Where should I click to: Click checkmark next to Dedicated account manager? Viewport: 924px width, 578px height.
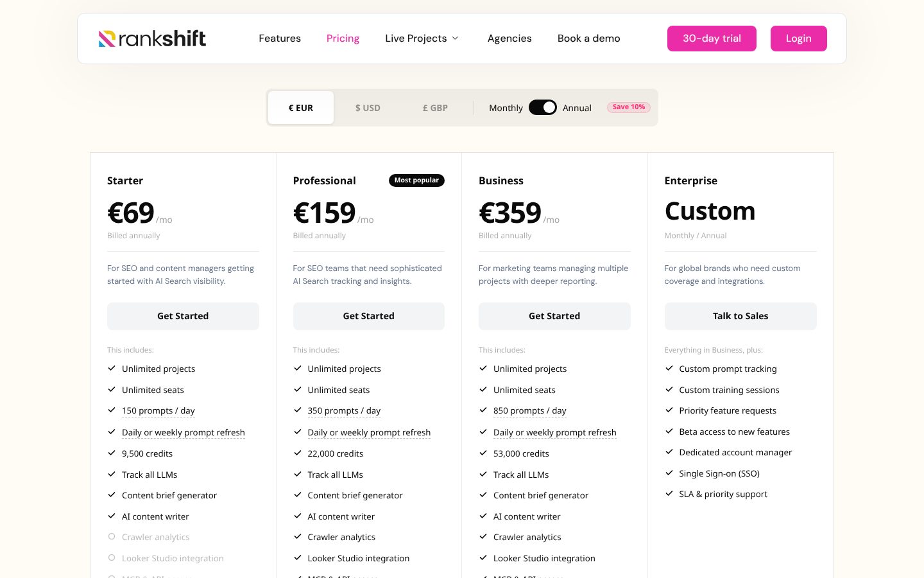(669, 451)
